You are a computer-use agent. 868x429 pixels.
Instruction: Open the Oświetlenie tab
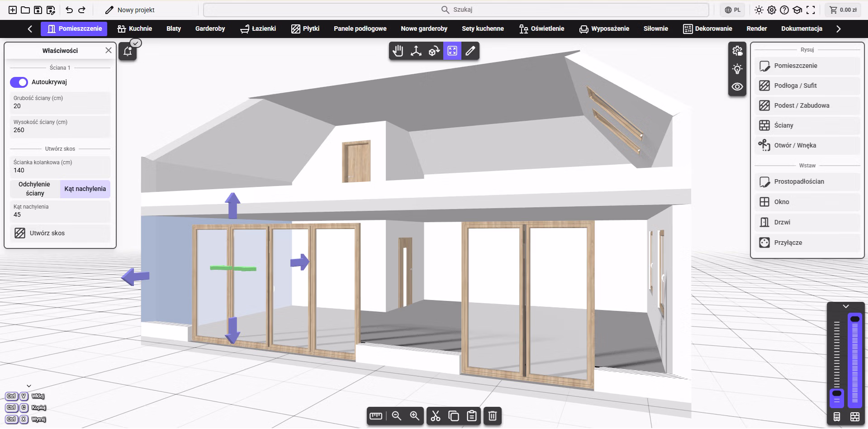click(541, 29)
